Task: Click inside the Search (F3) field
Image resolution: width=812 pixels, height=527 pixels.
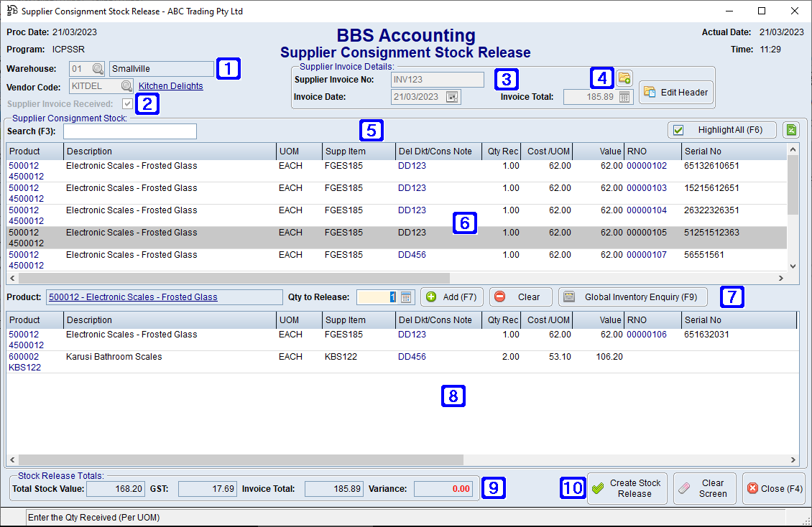Action: (129, 131)
